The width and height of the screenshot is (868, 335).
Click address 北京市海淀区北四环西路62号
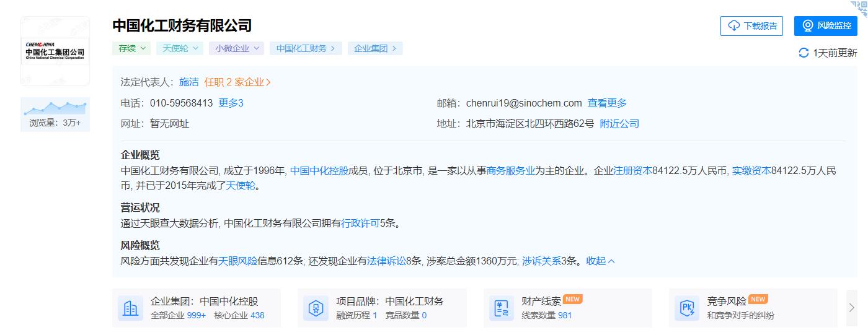tap(530, 124)
